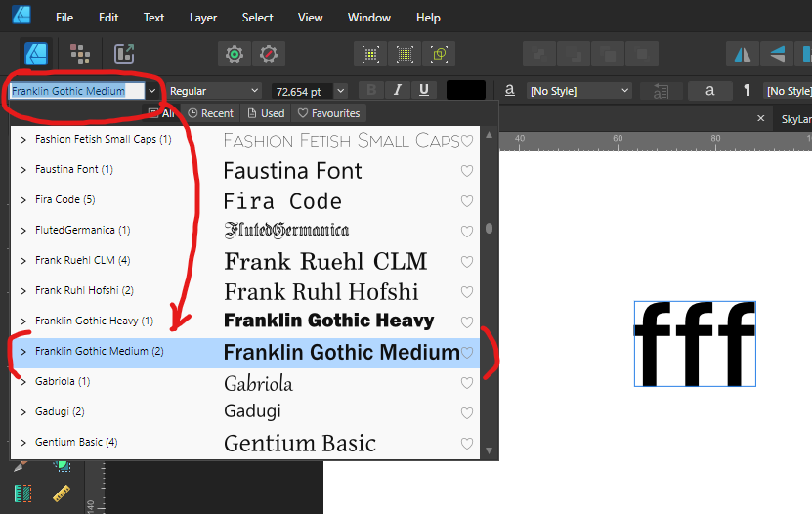
Task: Open the Export persona icon
Action: tap(124, 54)
